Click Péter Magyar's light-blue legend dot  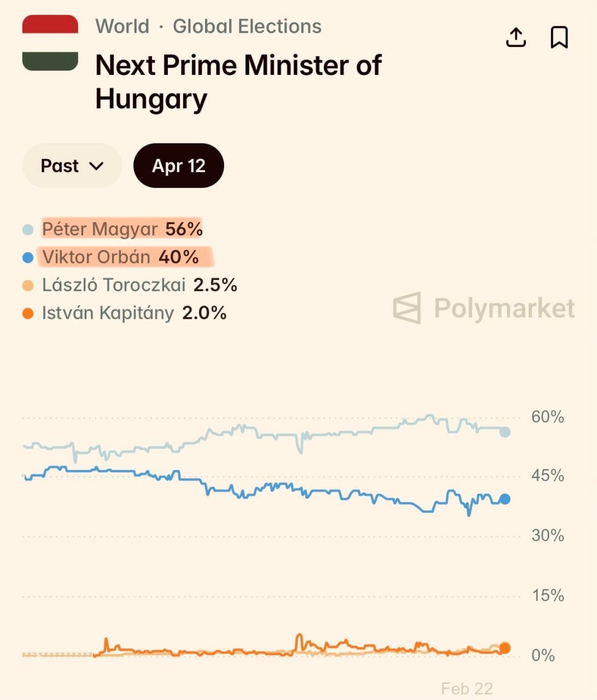[x=28, y=230]
